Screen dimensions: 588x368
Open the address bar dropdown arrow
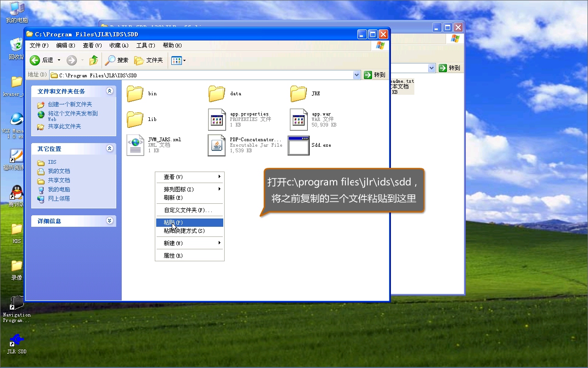point(357,75)
